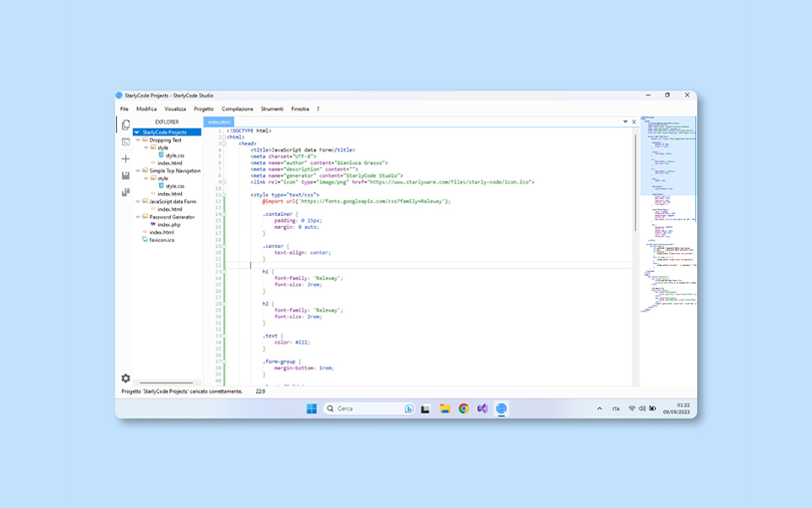Open settings via the gear icon
The height and width of the screenshot is (508, 812).
125,378
